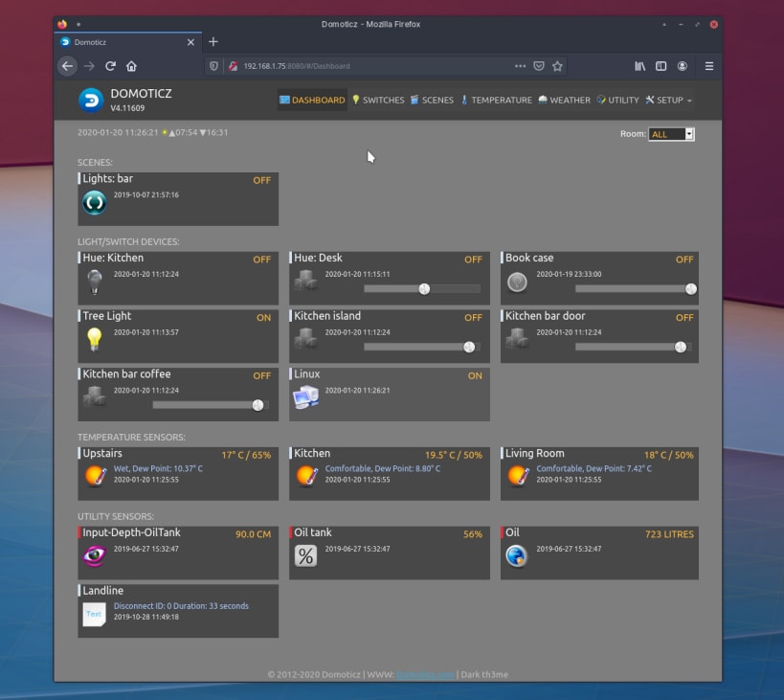Expand the Setup dropdown menu
The image size is (784, 700).
pyautogui.click(x=668, y=100)
